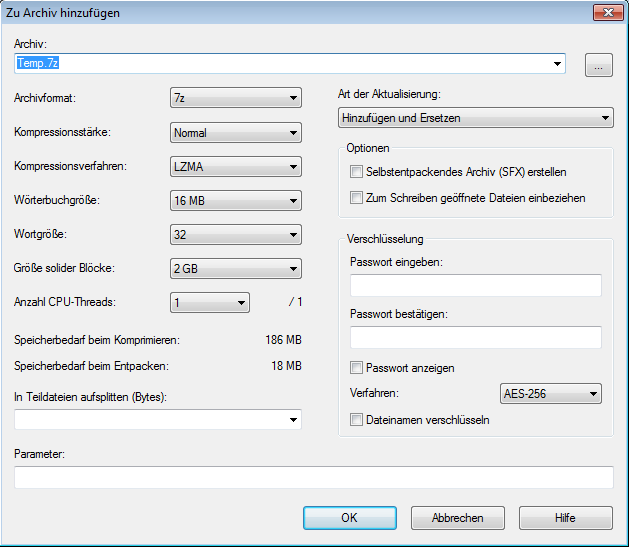Expand Größe solider Blöcke dropdown
This screenshot has width=629, height=547.
[235, 269]
